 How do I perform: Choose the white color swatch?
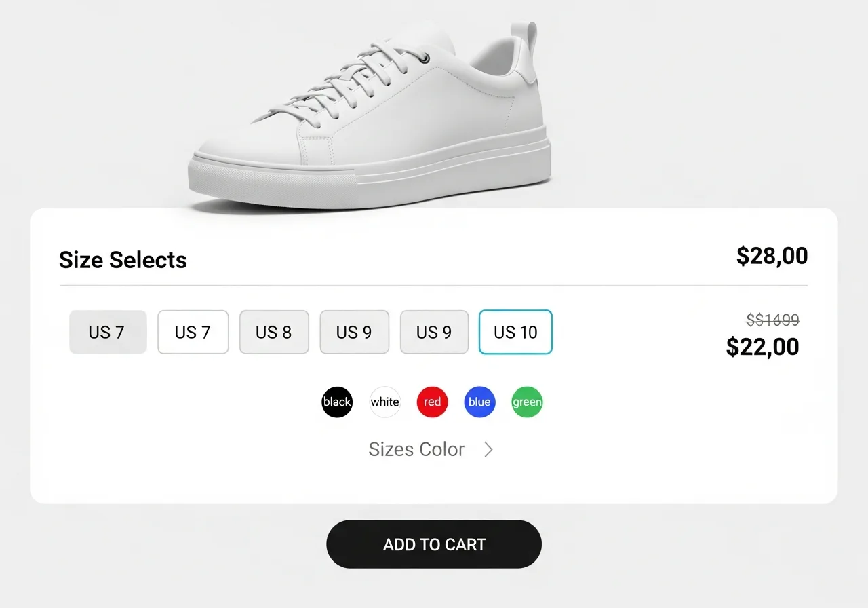384,402
